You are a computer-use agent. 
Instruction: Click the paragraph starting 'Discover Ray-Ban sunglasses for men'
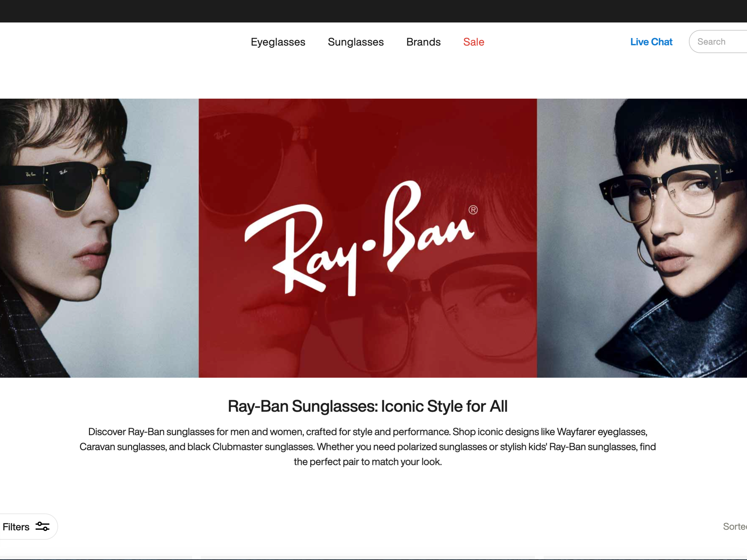[368, 447]
